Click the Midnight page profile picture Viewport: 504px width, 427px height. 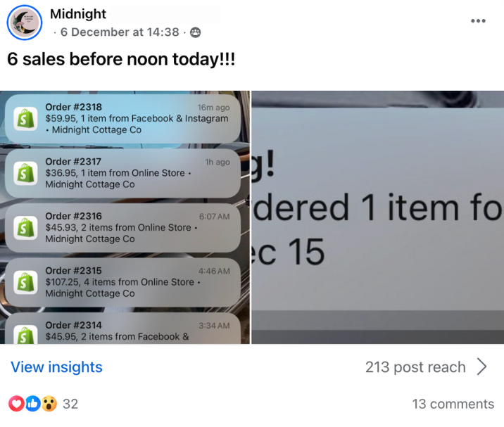coord(25,23)
